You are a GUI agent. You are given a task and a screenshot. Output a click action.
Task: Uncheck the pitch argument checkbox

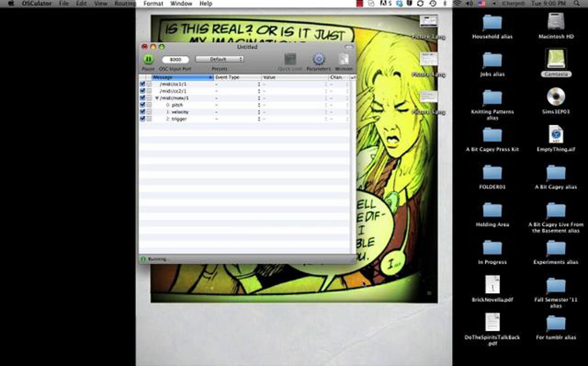pos(142,105)
